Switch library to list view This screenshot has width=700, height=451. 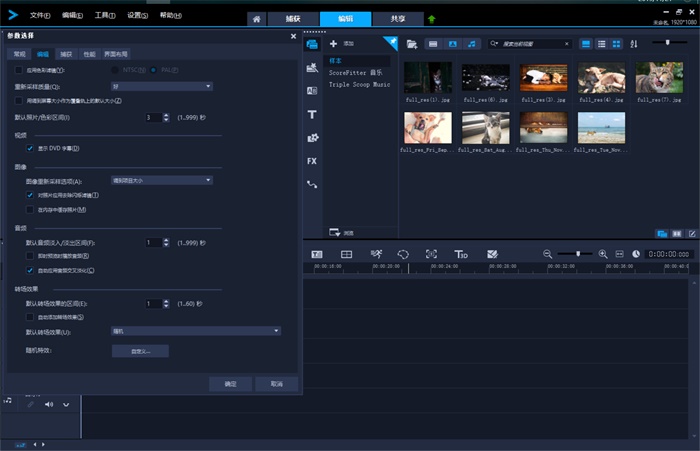tap(601, 44)
